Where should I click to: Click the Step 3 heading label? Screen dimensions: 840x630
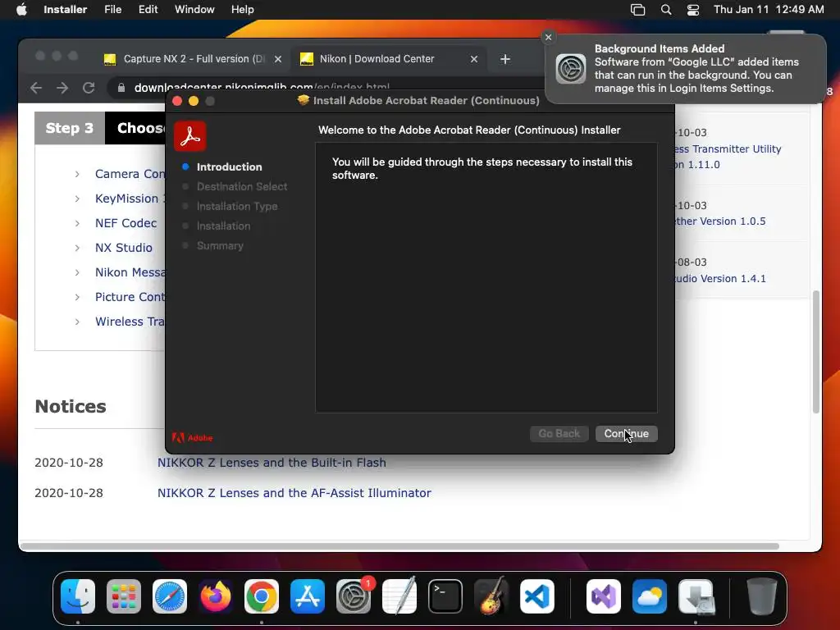coord(70,128)
